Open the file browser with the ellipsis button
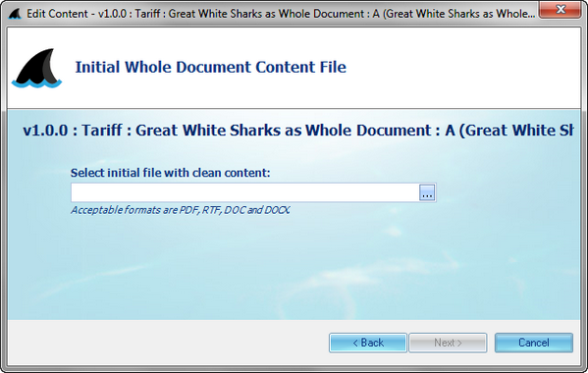Screen dimensions: 588x373 coord(427,192)
